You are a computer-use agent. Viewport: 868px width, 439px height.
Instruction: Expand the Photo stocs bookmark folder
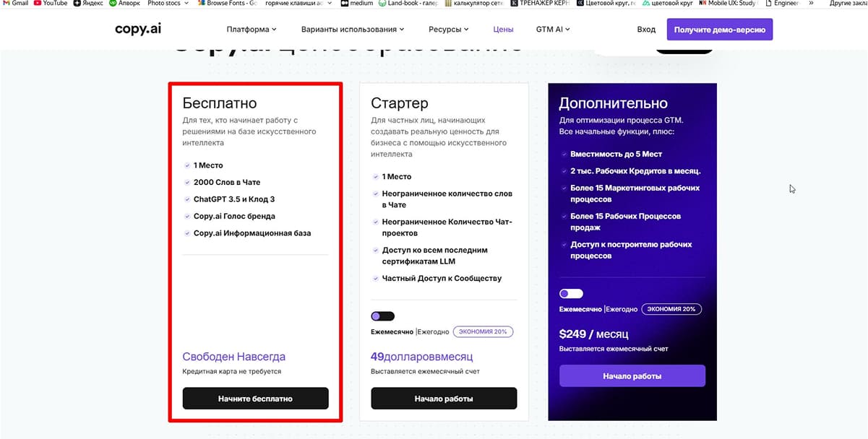coord(168,4)
